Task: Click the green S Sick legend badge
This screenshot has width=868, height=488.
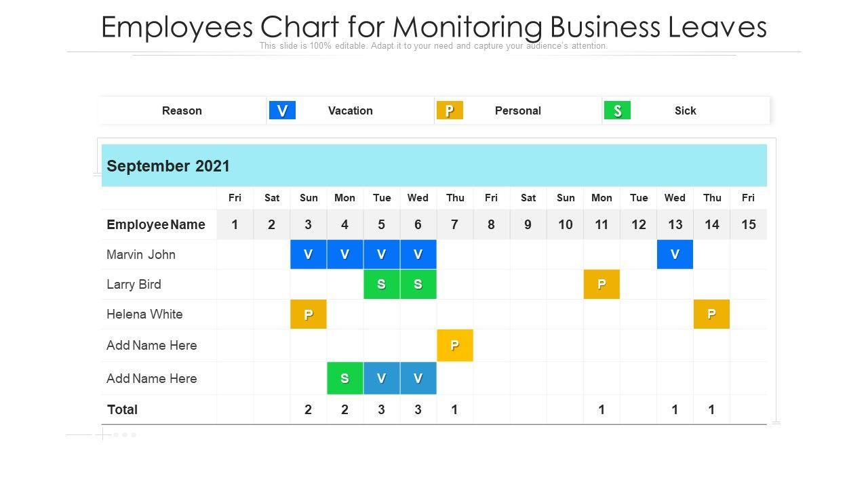Action: pyautogui.click(x=617, y=110)
